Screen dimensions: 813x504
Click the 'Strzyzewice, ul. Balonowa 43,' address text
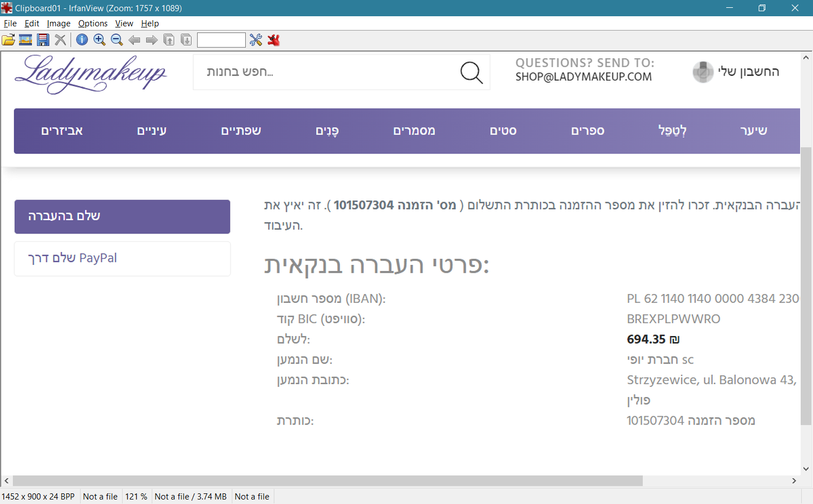pyautogui.click(x=712, y=380)
